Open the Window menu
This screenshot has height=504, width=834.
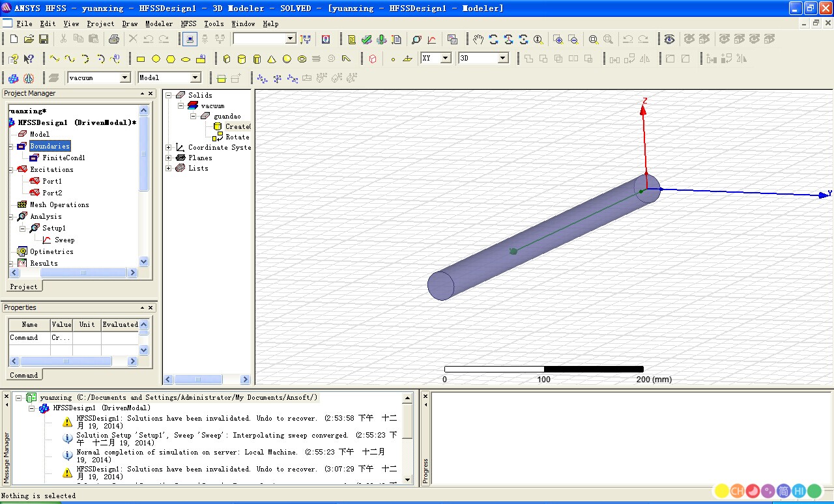click(x=243, y=23)
